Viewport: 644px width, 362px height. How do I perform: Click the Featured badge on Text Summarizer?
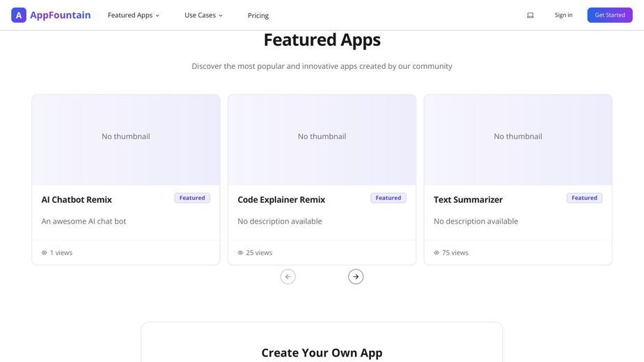pyautogui.click(x=584, y=198)
